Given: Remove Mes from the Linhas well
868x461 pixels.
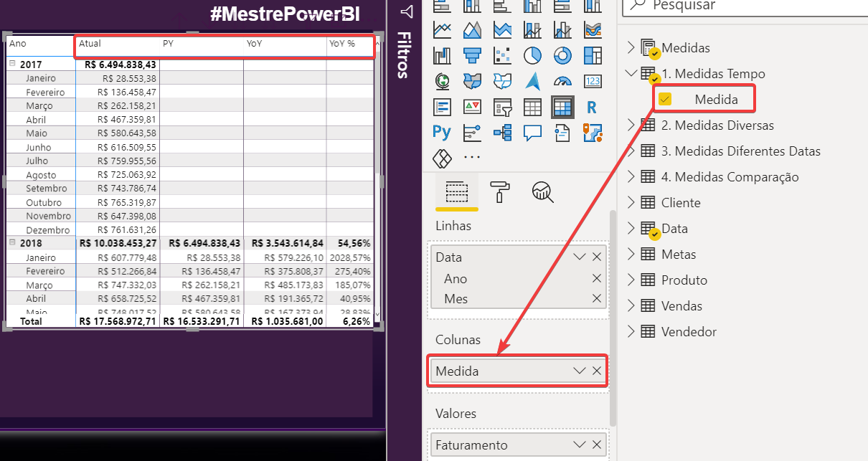Looking at the screenshot, I should pyautogui.click(x=596, y=299).
